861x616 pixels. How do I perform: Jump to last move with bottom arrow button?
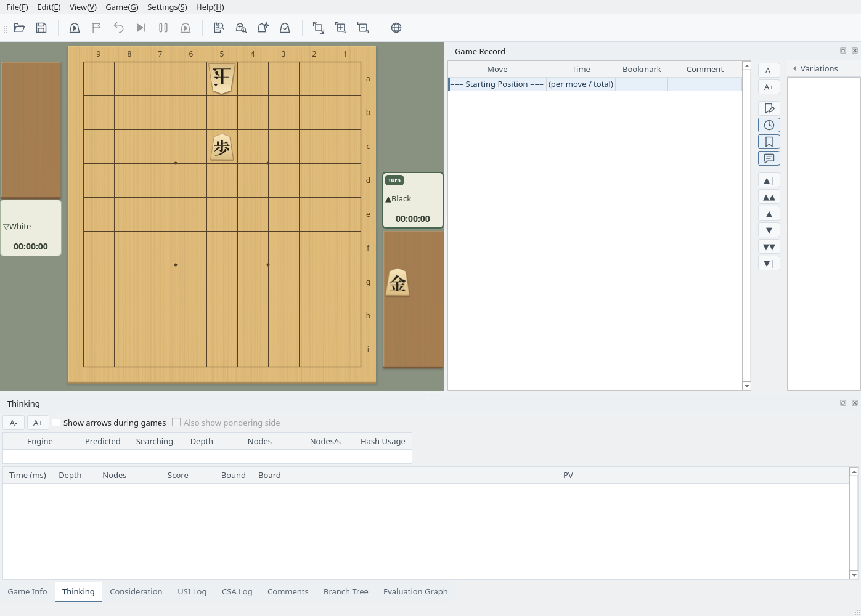(769, 264)
